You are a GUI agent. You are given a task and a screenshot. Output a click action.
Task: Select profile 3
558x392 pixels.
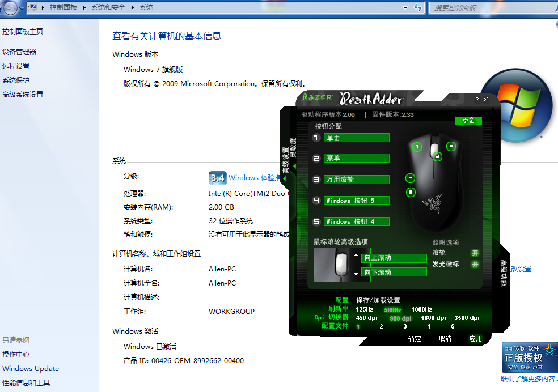405,326
